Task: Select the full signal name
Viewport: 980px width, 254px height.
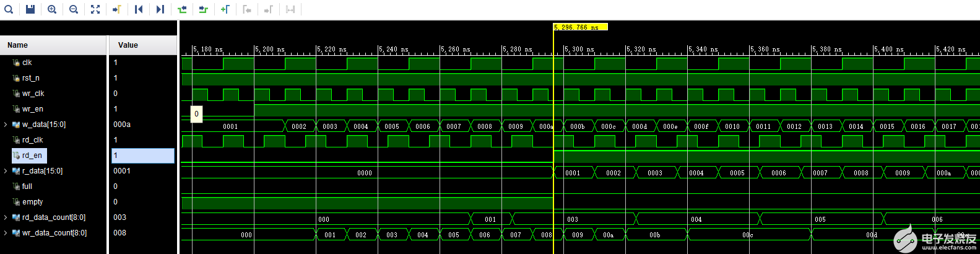Action: tap(27, 186)
